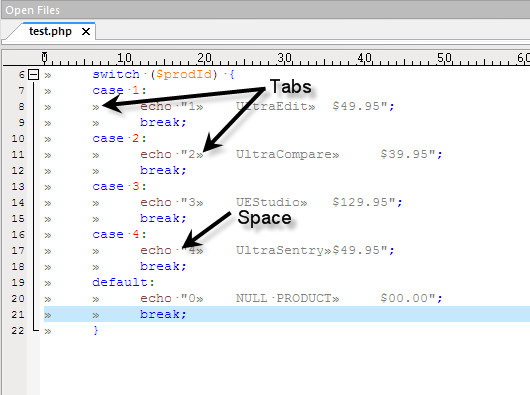
Task: Click the column ruler at mark 50
Action: (x=444, y=58)
